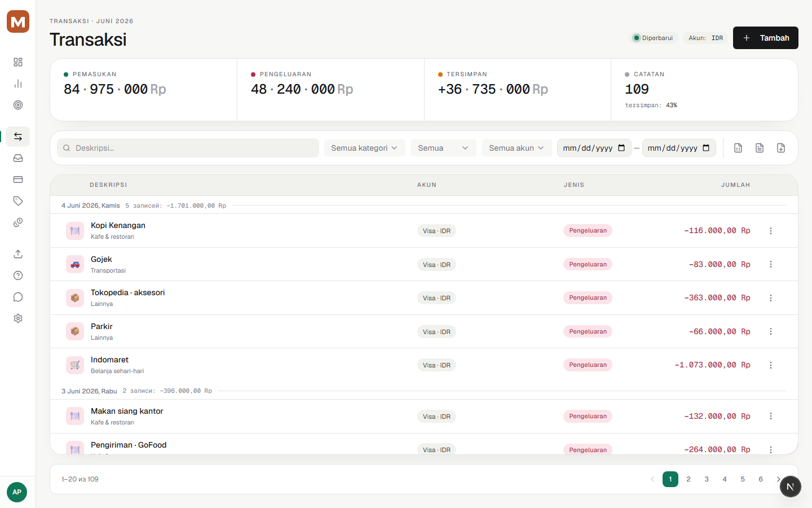Click the orange M app logo
This screenshot has width=812, height=508.
click(18, 21)
